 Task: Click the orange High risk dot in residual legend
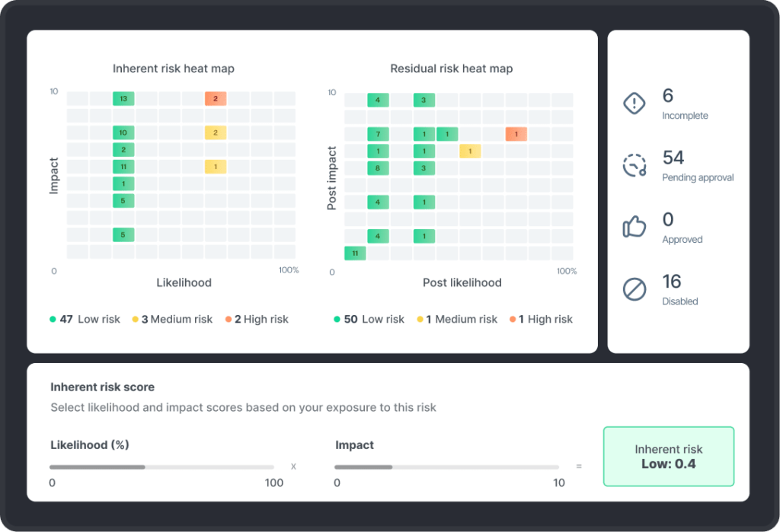pyautogui.click(x=513, y=320)
